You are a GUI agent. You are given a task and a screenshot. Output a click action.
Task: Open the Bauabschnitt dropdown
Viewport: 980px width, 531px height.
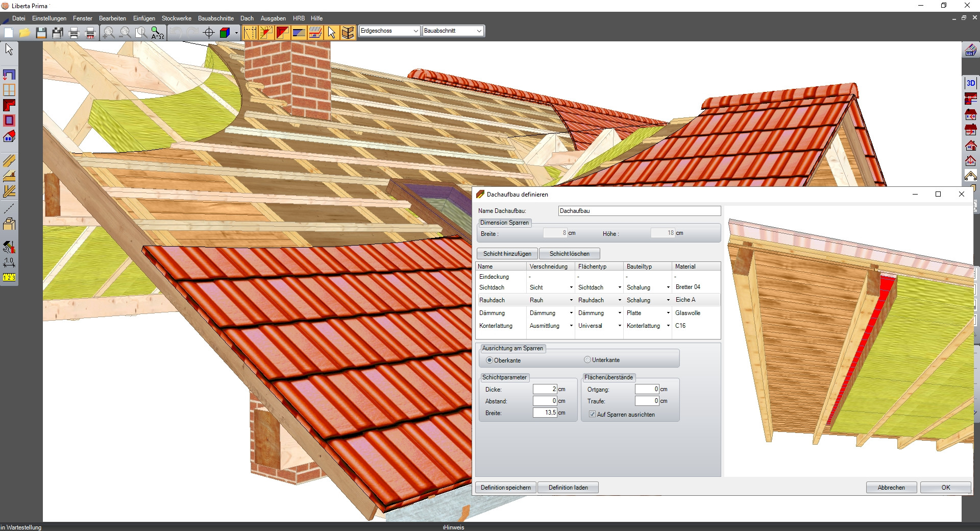(x=453, y=31)
